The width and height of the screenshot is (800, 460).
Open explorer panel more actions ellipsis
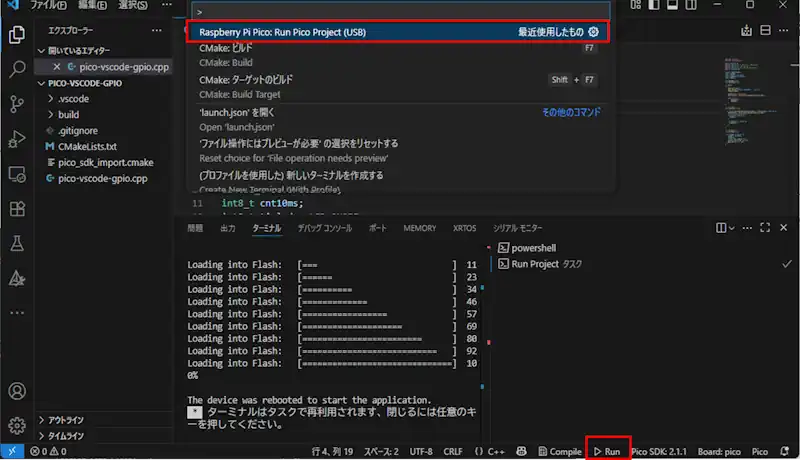157,31
